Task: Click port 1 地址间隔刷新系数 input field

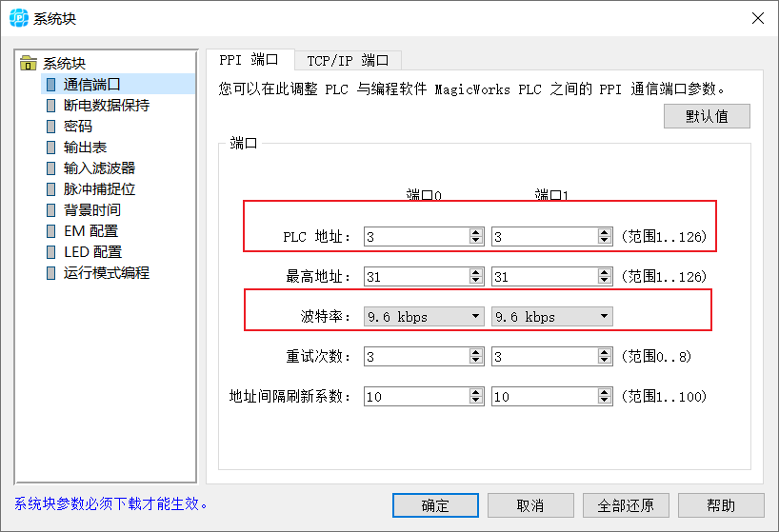Action: [545, 396]
